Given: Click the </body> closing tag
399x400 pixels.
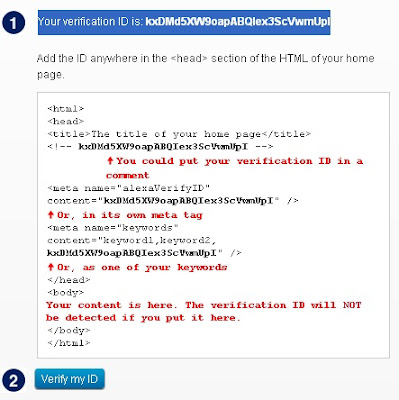Looking at the screenshot, I should 69,331.
